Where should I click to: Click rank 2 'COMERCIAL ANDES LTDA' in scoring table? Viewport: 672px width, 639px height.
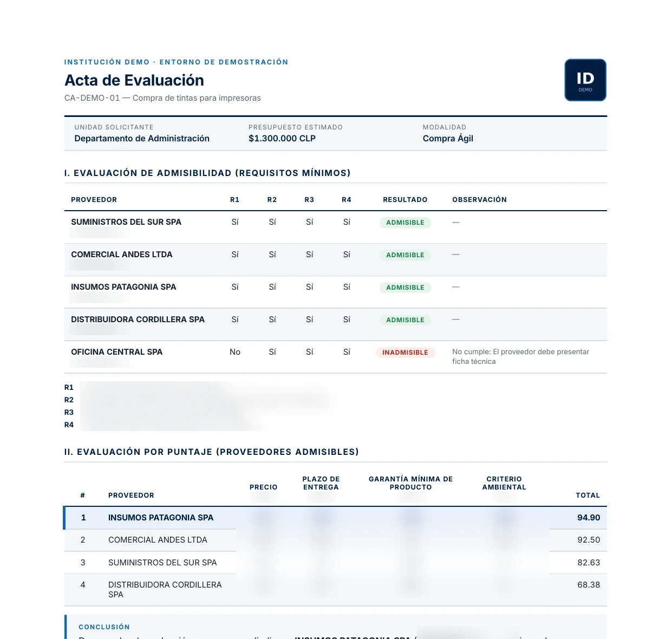click(158, 540)
